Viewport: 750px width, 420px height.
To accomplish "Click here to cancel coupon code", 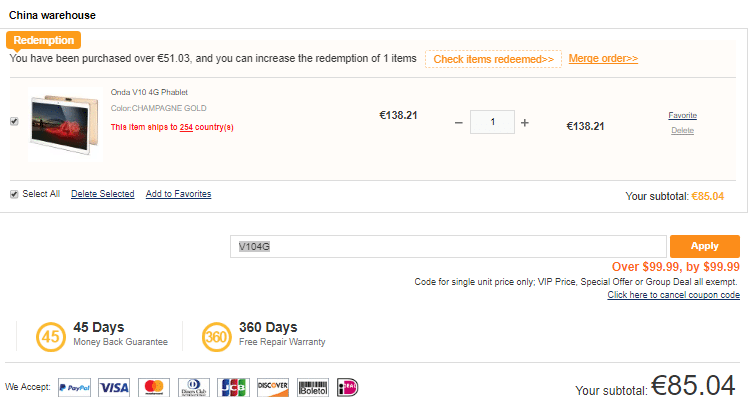I will click(673, 295).
